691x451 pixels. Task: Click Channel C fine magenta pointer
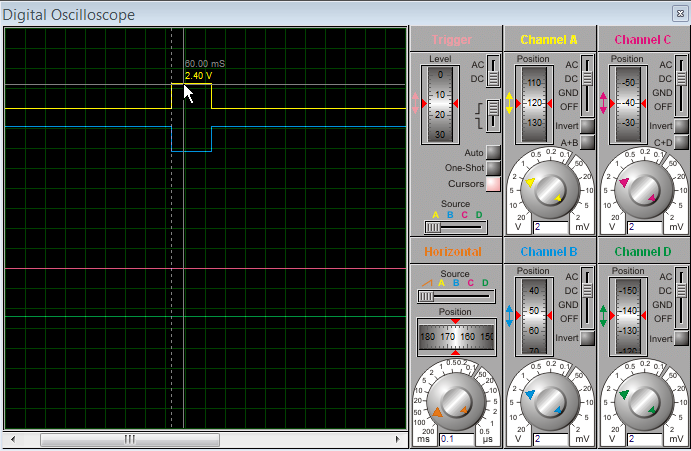click(652, 198)
